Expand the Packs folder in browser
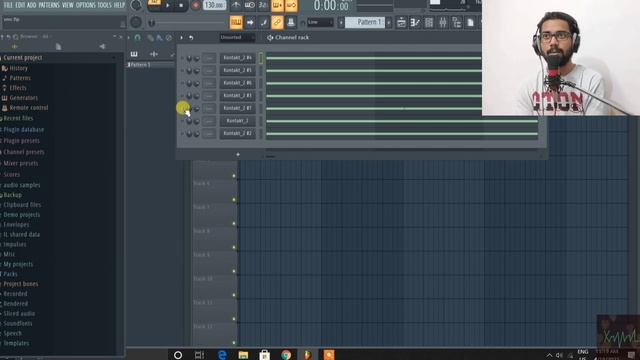The width and height of the screenshot is (640, 360). [10, 274]
